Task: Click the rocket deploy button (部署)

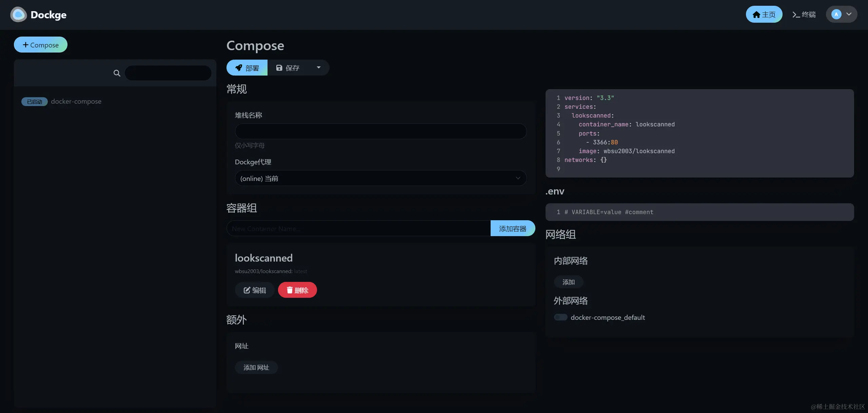Action: pos(247,68)
